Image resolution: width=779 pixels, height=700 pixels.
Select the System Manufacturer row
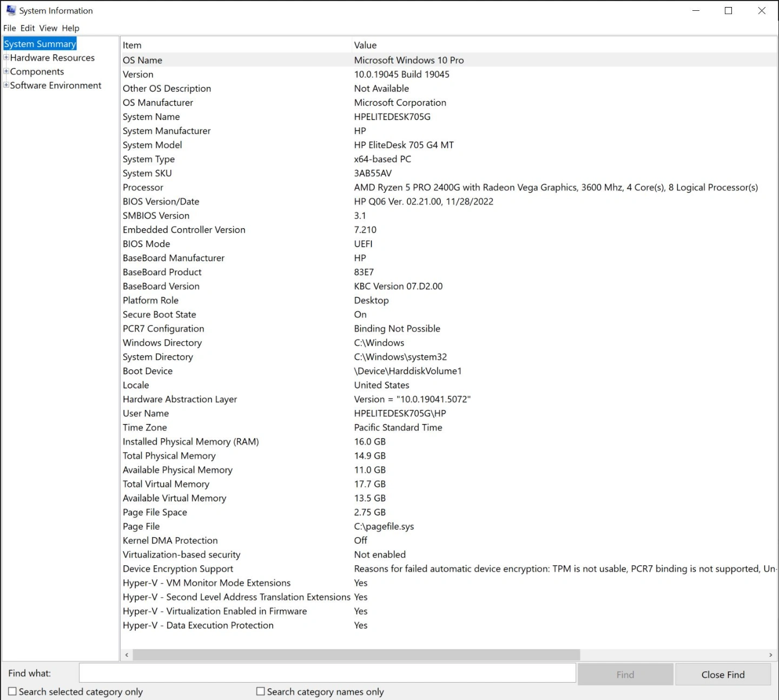point(449,130)
